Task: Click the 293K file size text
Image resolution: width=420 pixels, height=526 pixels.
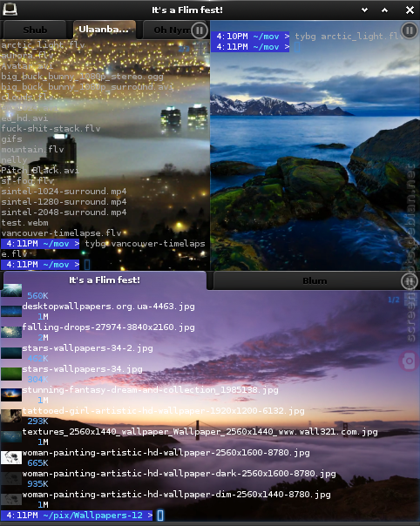Action: point(37,421)
